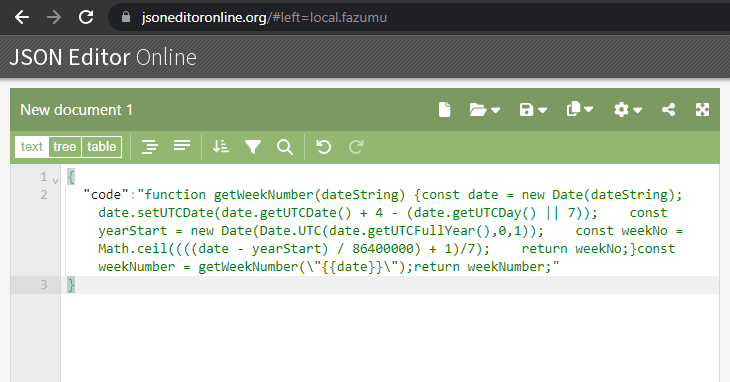Open search with magnifier icon
730x382 pixels.
pos(285,147)
